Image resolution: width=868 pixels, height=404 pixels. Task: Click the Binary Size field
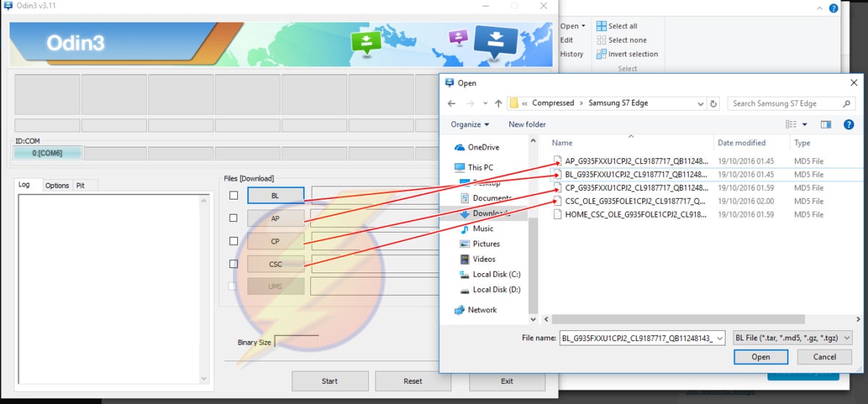297,343
